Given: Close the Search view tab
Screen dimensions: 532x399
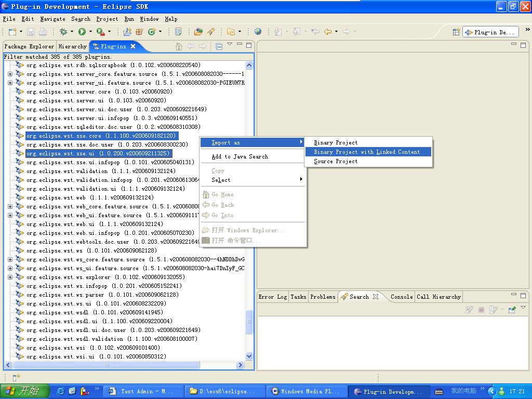Looking at the screenshot, I should tap(376, 297).
